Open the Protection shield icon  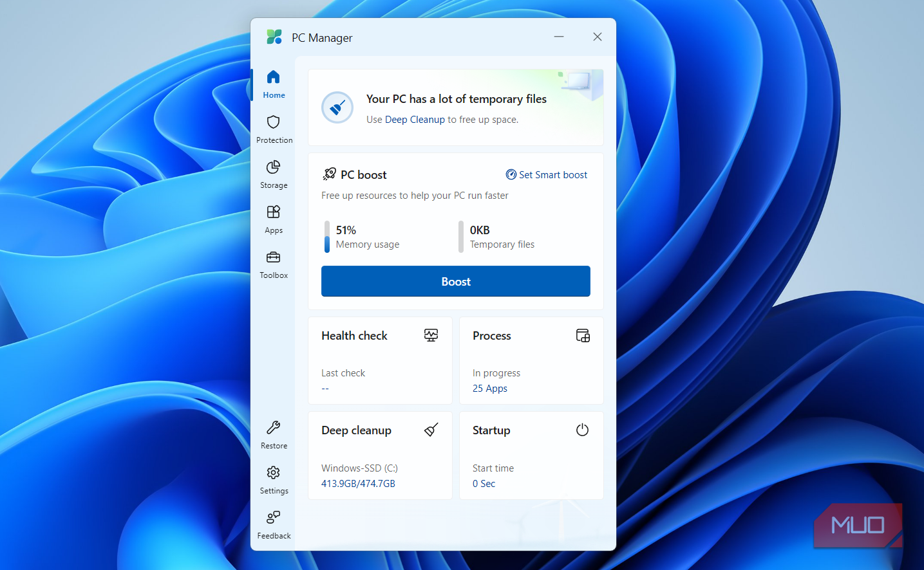tap(273, 122)
